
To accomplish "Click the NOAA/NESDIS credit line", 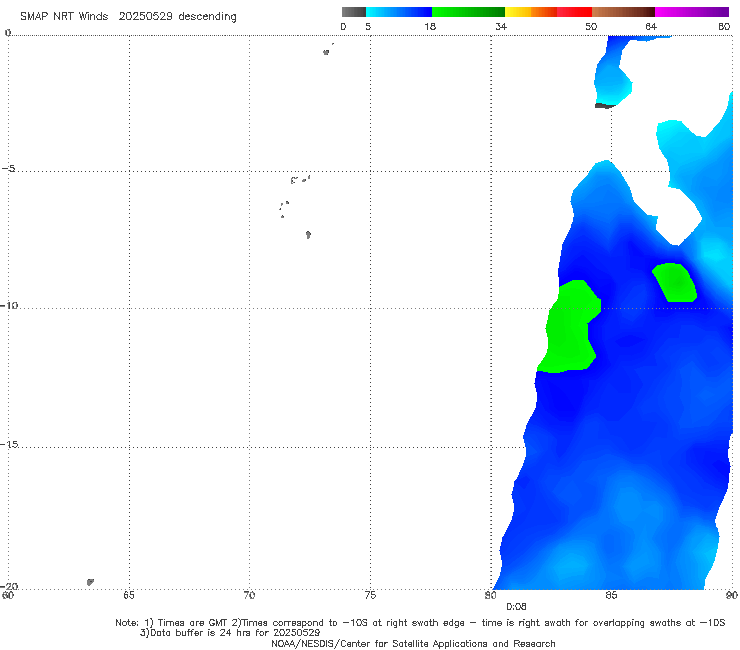I will tap(413, 643).
